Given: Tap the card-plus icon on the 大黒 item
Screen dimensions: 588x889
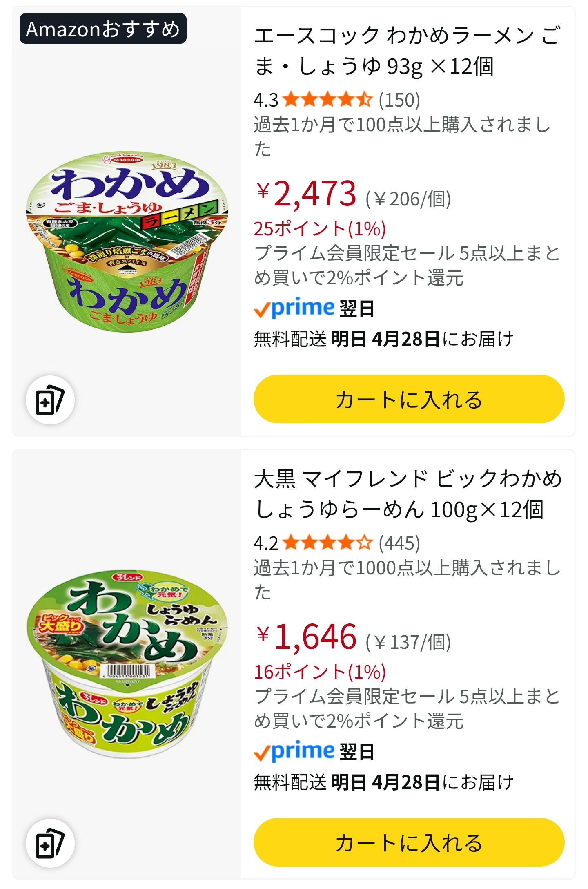Looking at the screenshot, I should click(50, 843).
